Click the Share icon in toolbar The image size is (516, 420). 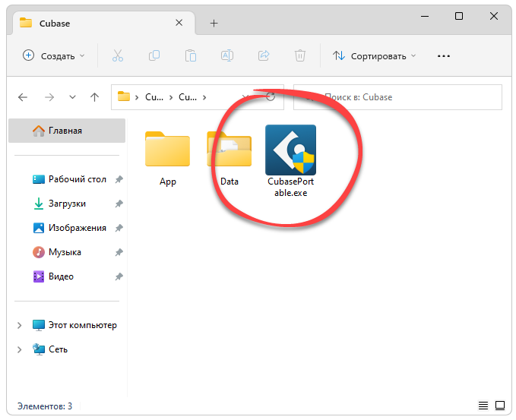pyautogui.click(x=264, y=56)
